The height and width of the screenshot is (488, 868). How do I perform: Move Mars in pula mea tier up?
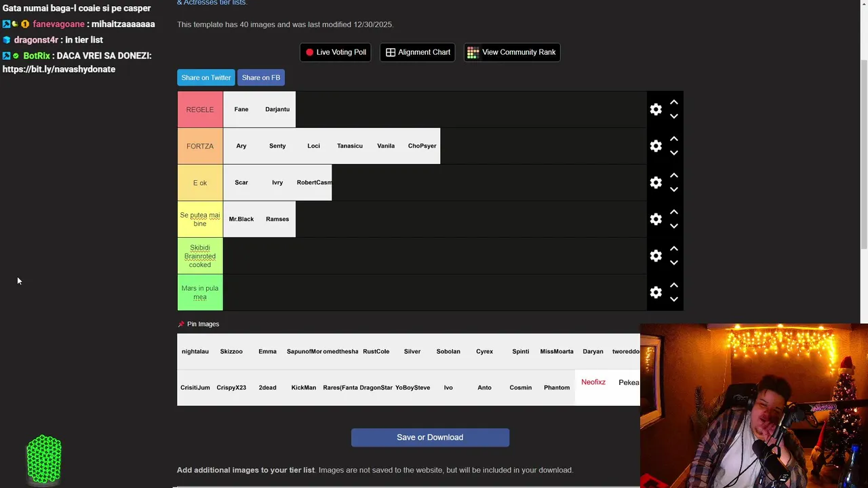[674, 285]
